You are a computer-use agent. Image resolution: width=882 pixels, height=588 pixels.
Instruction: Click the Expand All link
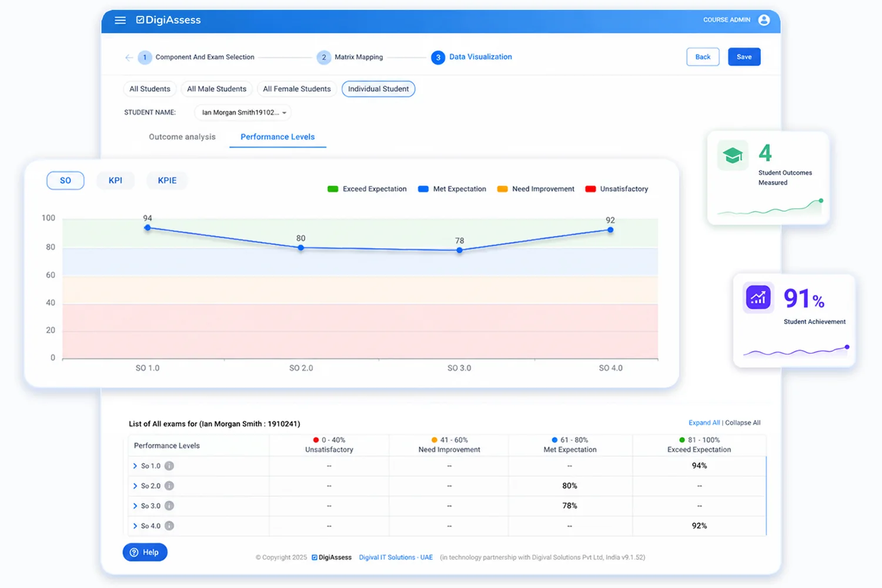click(704, 423)
